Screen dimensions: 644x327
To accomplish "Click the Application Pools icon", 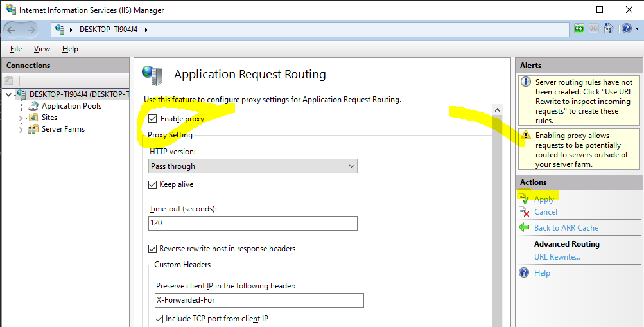I will click(x=33, y=106).
